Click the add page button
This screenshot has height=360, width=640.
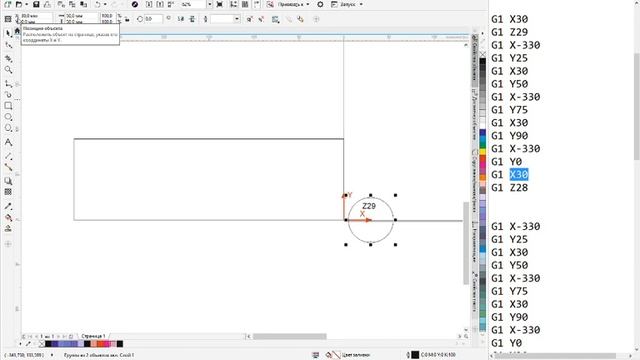[71, 336]
